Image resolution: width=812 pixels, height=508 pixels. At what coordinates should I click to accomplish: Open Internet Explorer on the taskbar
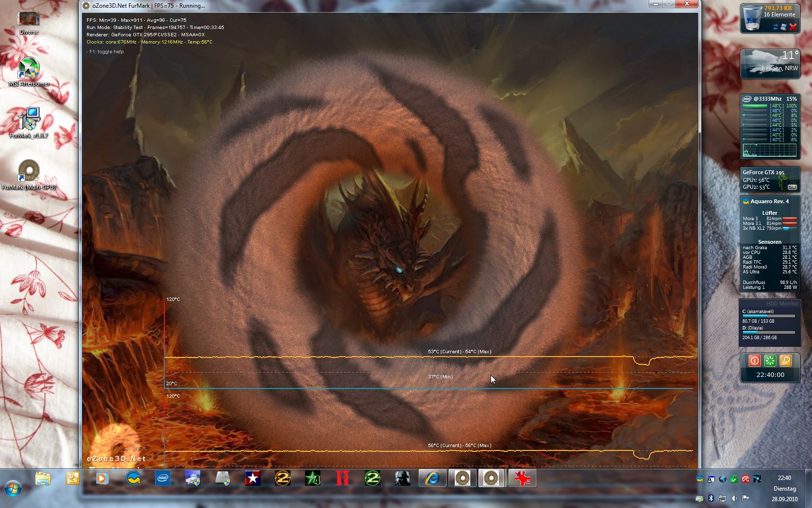pyautogui.click(x=433, y=478)
